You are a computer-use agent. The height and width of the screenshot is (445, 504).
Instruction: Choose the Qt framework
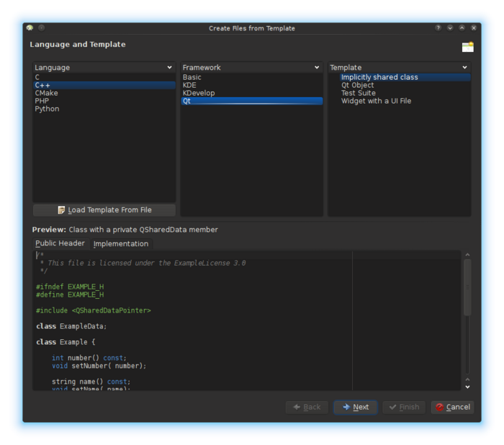pos(252,101)
